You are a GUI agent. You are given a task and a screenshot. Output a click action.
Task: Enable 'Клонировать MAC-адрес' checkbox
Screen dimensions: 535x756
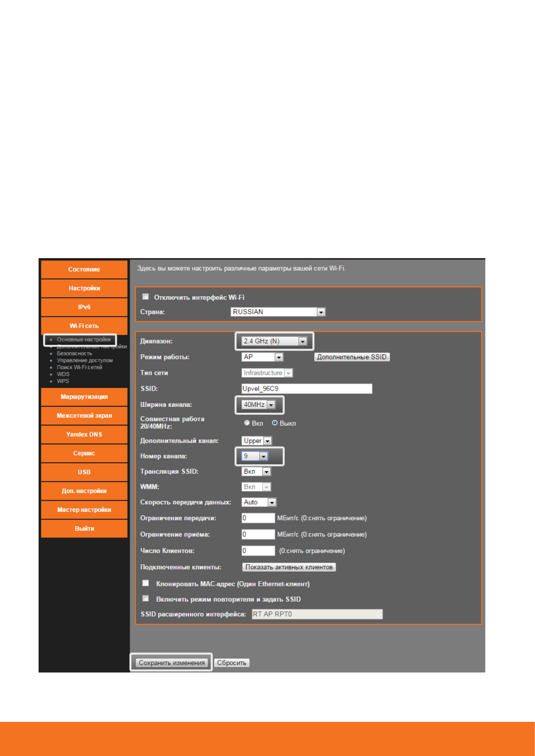point(146,583)
